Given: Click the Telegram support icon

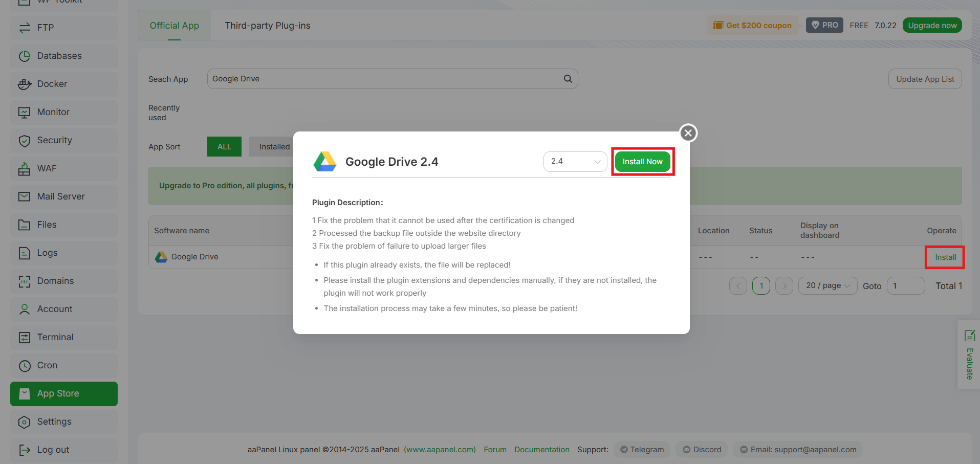Looking at the screenshot, I should pyautogui.click(x=624, y=449).
